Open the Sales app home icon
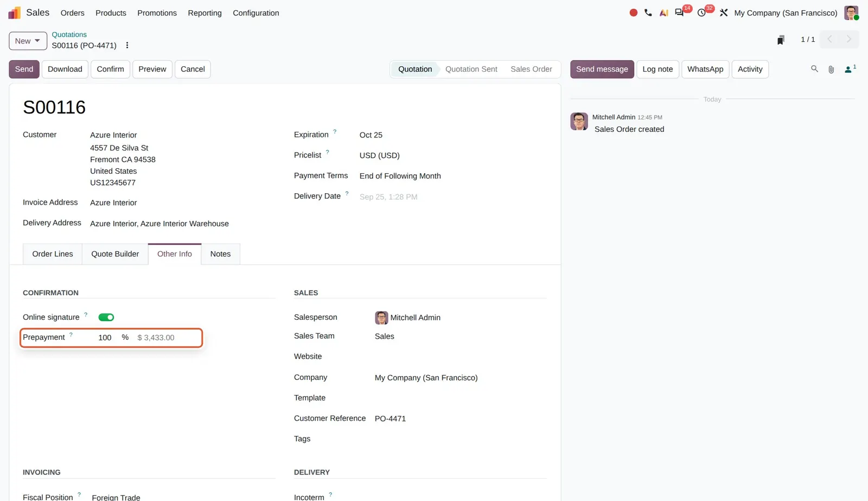This screenshot has height=501, width=868. click(x=14, y=12)
